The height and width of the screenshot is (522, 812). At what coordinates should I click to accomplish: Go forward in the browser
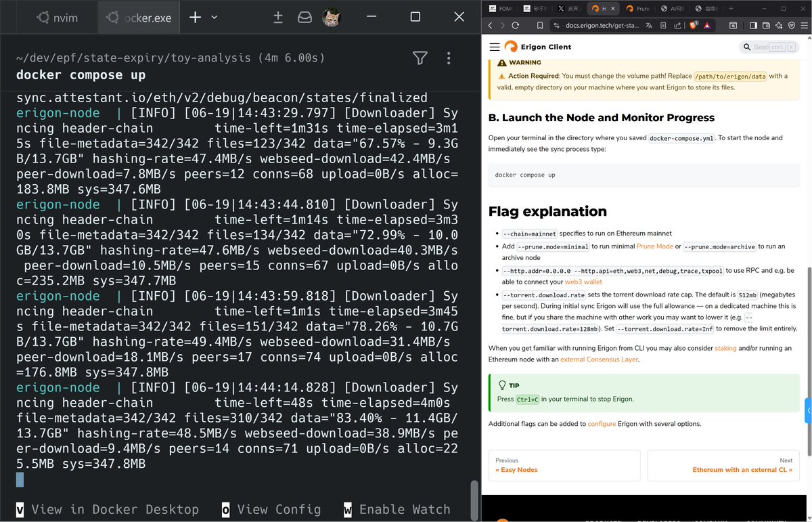coord(502,26)
